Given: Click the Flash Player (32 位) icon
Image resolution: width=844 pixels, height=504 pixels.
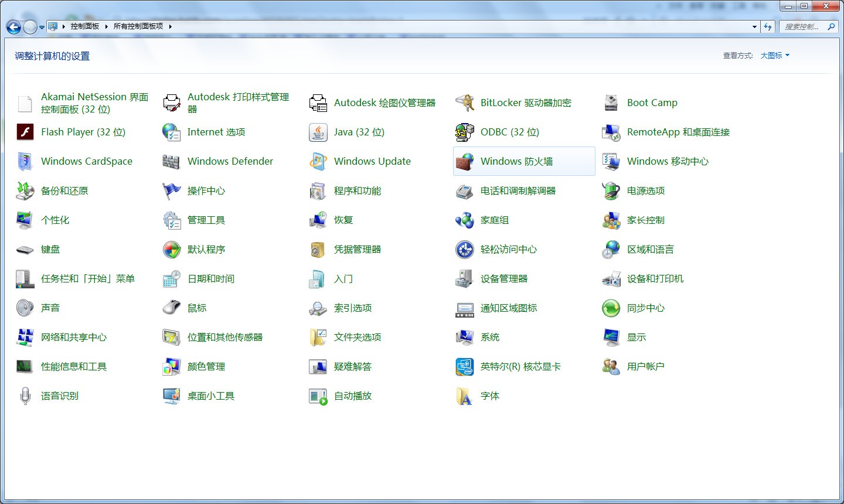Looking at the screenshot, I should (25, 132).
